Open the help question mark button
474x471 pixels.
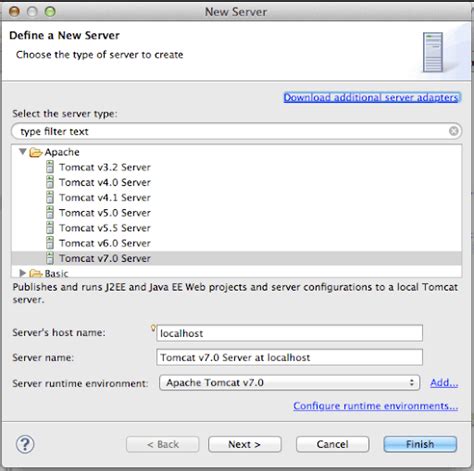[x=25, y=444]
